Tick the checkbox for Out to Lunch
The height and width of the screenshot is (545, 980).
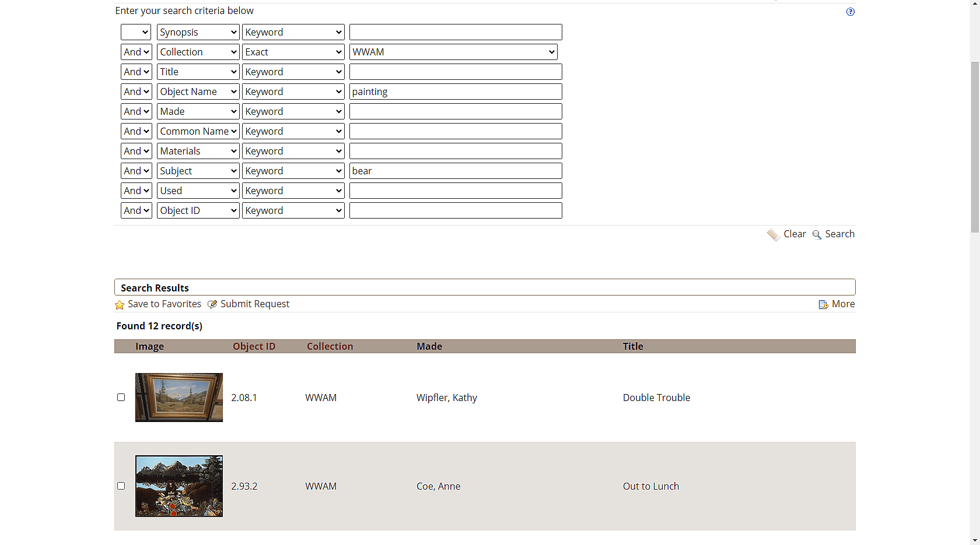pyautogui.click(x=121, y=486)
